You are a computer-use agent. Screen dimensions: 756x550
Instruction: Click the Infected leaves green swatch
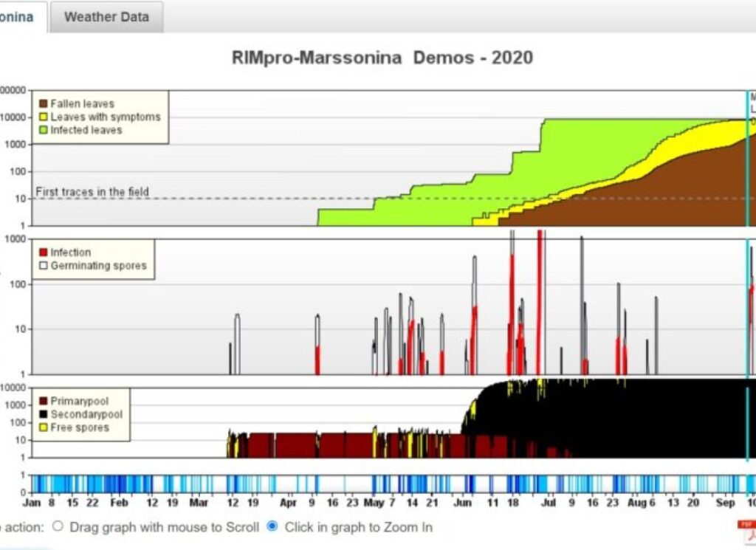43,130
